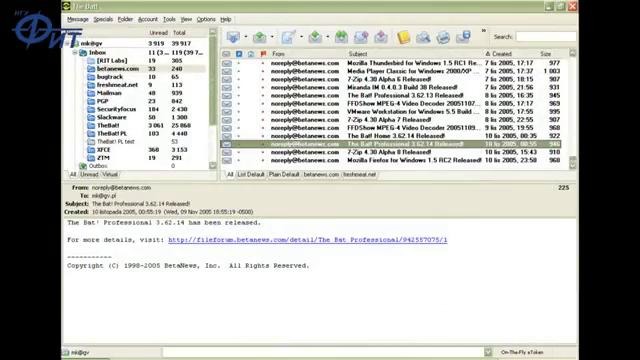Click folder tree scrollbar down arrow
Viewport: 640px width, 360px height.
[x=213, y=166]
